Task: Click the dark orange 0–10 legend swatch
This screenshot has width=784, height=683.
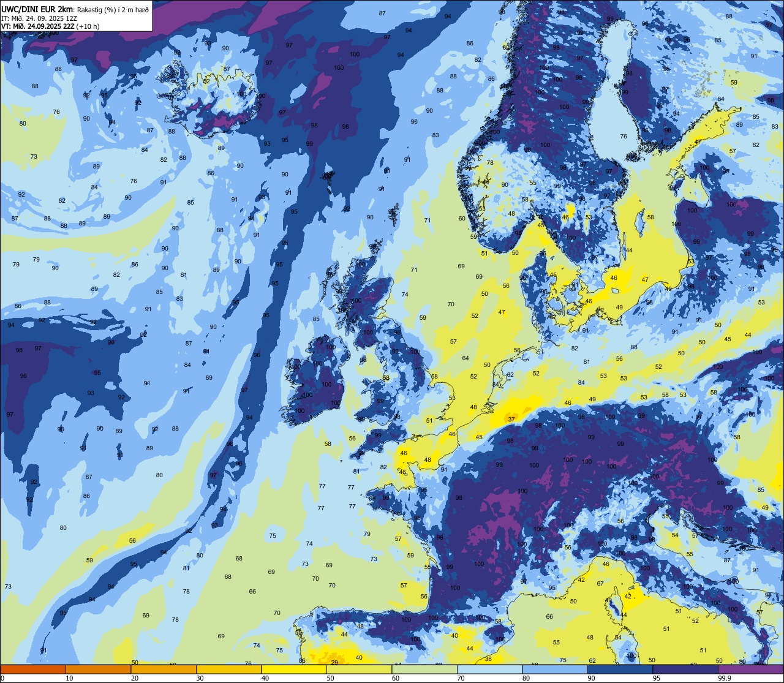Action: 33,669
